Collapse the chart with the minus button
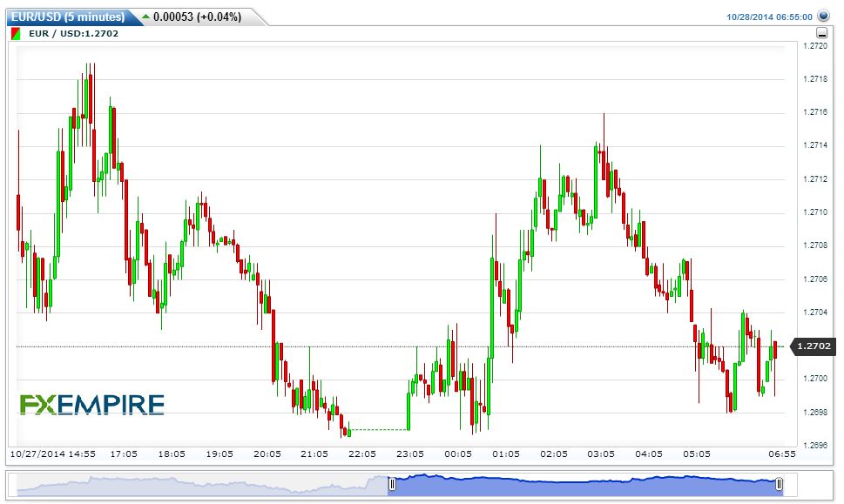844x504 pixels. click(x=822, y=33)
